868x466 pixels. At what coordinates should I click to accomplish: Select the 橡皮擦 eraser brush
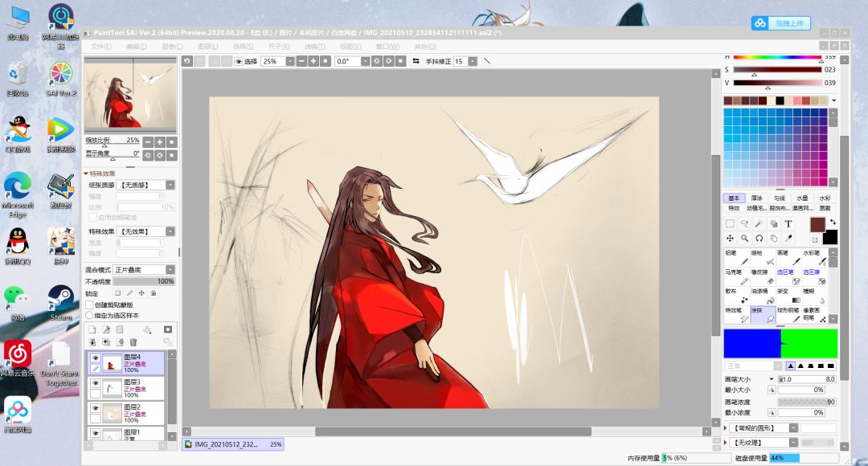point(762,276)
